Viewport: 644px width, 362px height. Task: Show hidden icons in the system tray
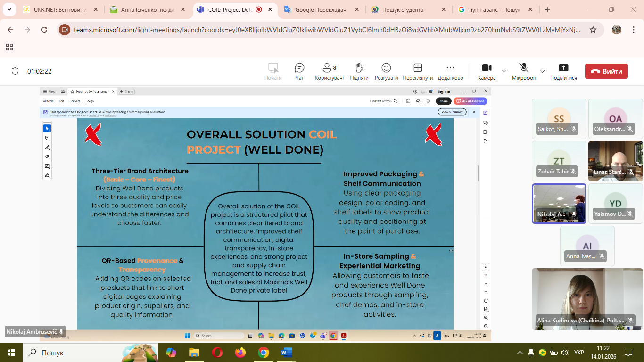pos(520,353)
